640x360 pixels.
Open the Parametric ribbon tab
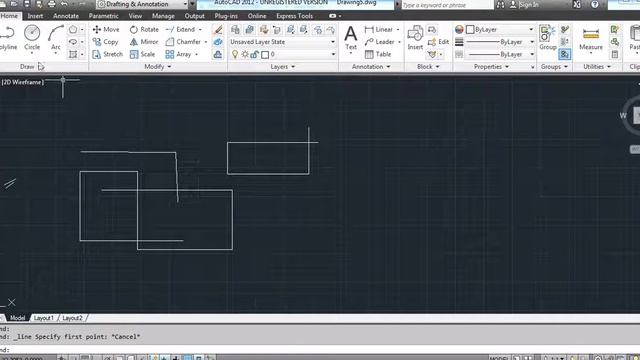(x=103, y=16)
